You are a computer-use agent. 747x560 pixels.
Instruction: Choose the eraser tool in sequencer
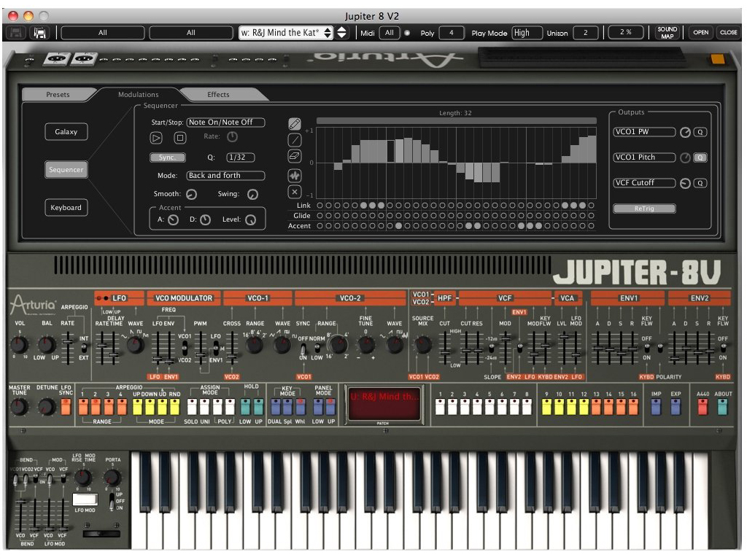pyautogui.click(x=295, y=156)
